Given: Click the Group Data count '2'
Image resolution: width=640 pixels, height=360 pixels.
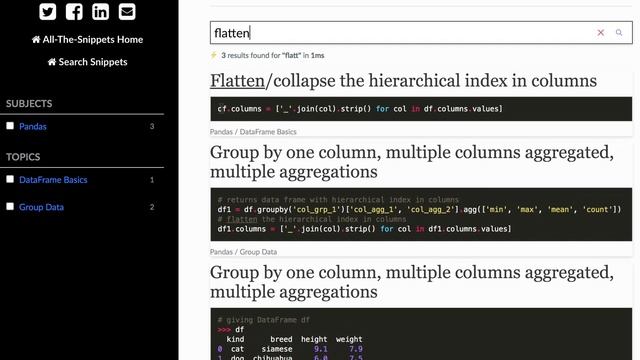Looking at the screenshot, I should (x=152, y=207).
